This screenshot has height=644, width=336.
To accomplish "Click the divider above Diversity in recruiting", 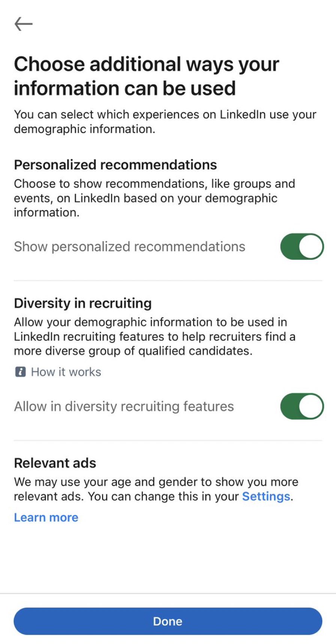I will tap(168, 280).
